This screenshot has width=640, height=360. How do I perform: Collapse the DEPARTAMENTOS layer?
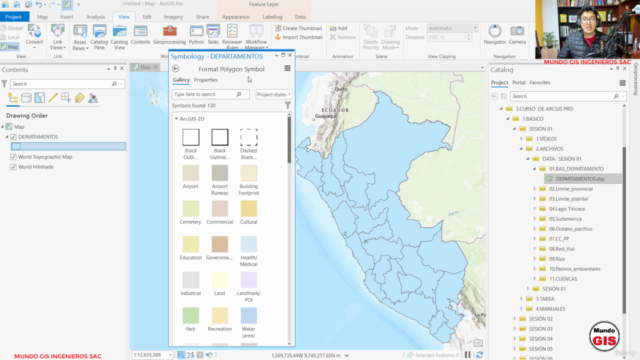pyautogui.click(x=7, y=137)
